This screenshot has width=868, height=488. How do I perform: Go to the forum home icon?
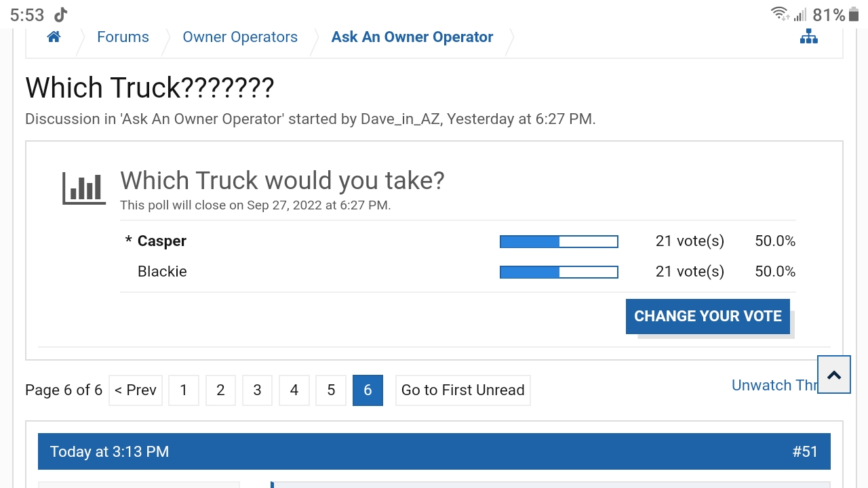coord(54,37)
